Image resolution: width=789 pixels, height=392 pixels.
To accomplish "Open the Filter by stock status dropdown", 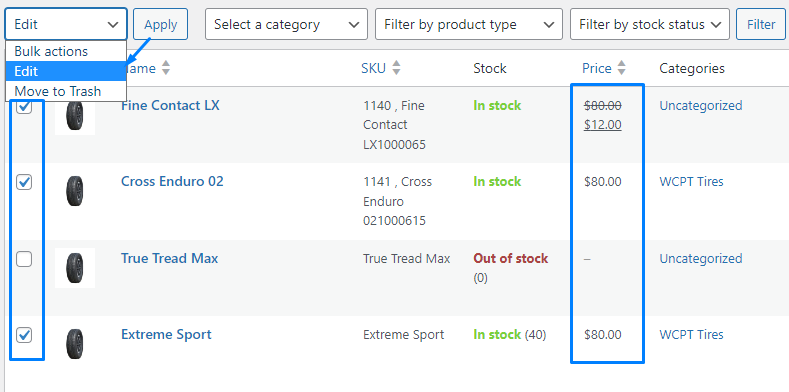I will pyautogui.click(x=650, y=24).
